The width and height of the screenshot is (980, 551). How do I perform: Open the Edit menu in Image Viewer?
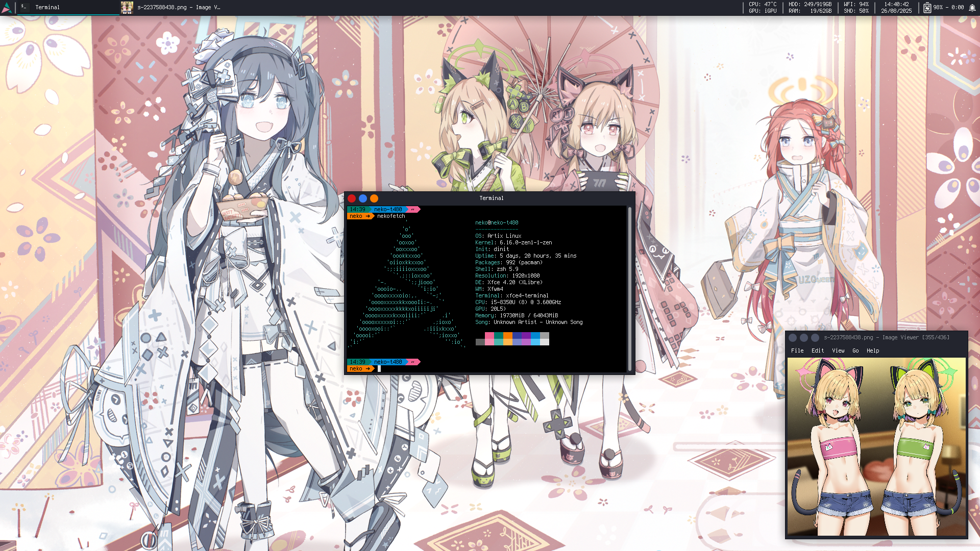[x=818, y=351]
